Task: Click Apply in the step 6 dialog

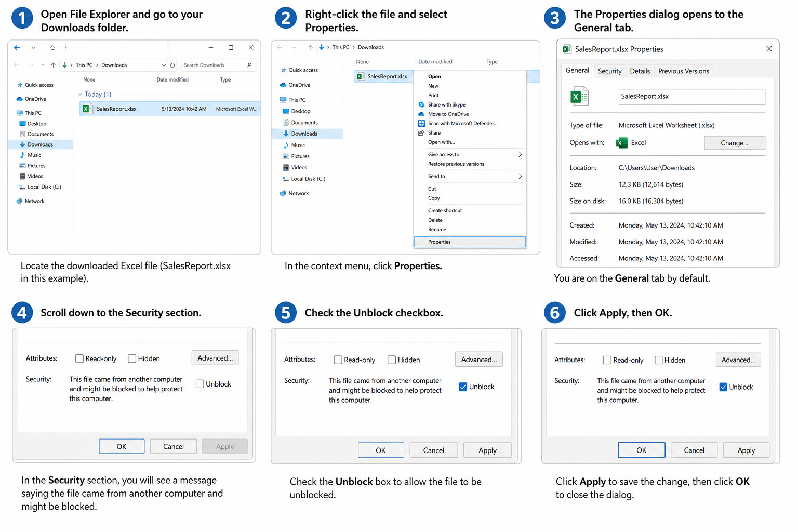Action: click(x=746, y=450)
